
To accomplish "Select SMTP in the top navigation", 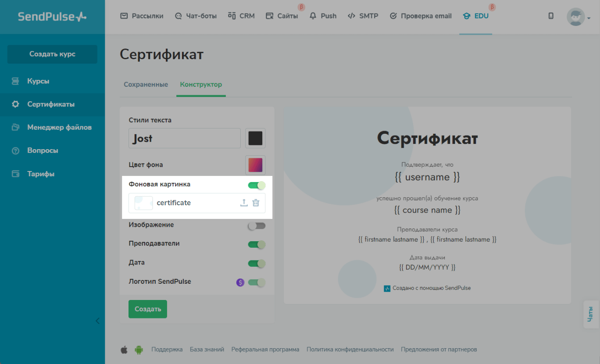I will point(363,16).
